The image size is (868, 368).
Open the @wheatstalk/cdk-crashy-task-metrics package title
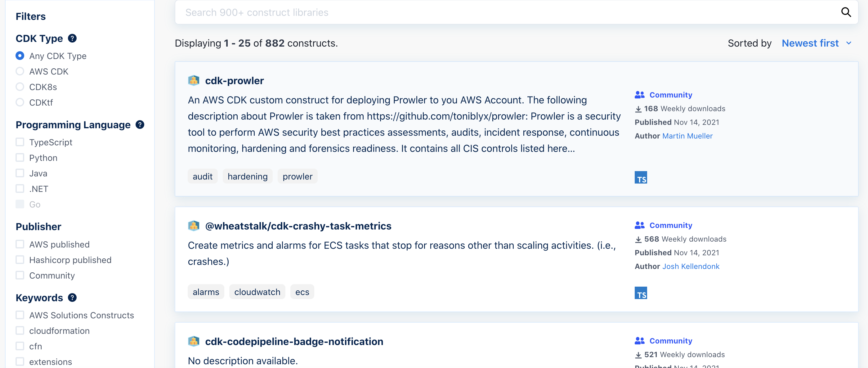[x=298, y=226]
